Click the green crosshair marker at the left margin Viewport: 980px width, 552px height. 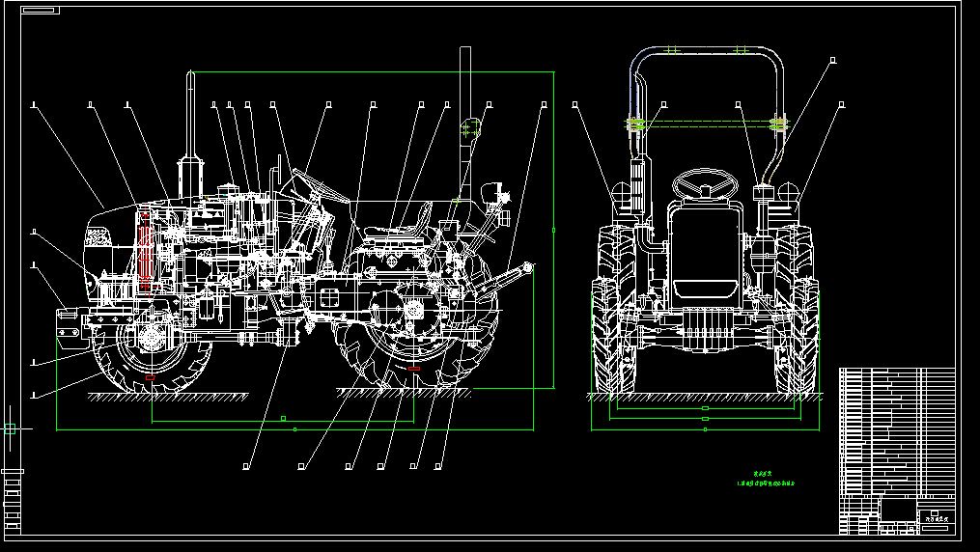[10, 428]
